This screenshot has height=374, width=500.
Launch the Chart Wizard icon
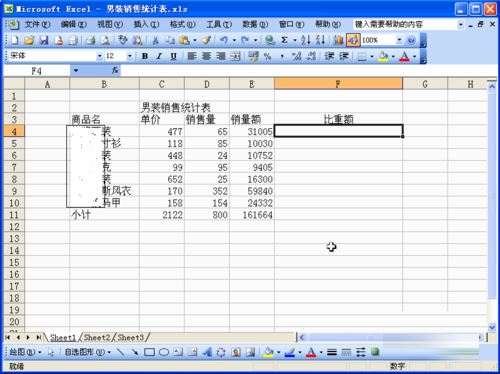(x=338, y=40)
